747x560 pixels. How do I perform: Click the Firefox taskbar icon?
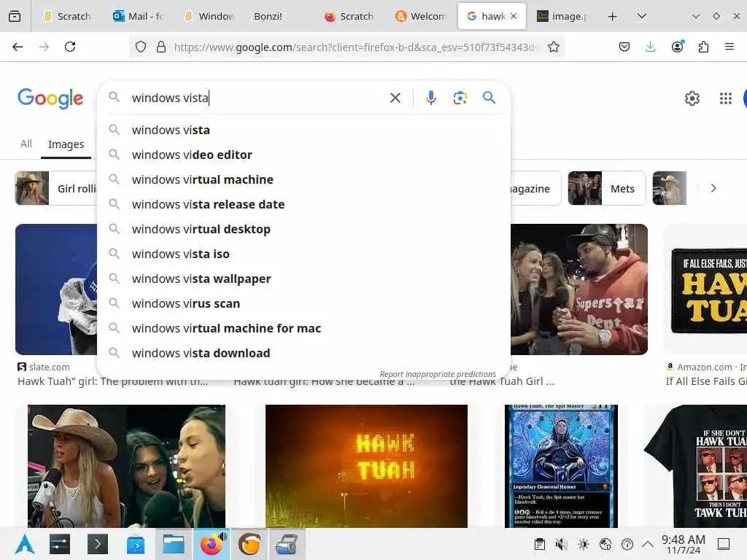pyautogui.click(x=212, y=544)
